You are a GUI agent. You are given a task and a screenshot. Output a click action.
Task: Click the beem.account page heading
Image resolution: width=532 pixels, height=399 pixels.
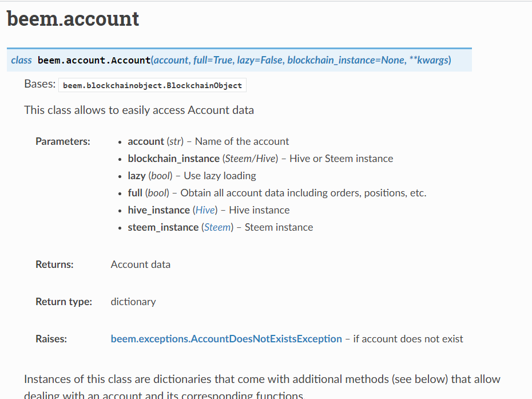pos(73,18)
